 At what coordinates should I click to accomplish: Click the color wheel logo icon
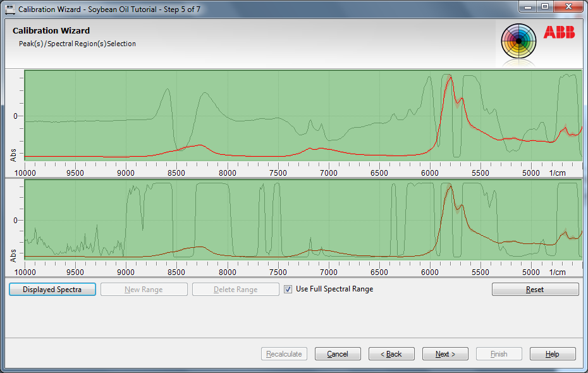click(518, 42)
